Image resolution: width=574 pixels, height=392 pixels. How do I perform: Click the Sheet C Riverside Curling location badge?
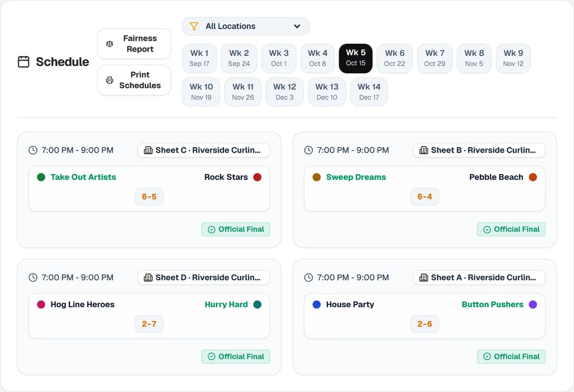[204, 150]
